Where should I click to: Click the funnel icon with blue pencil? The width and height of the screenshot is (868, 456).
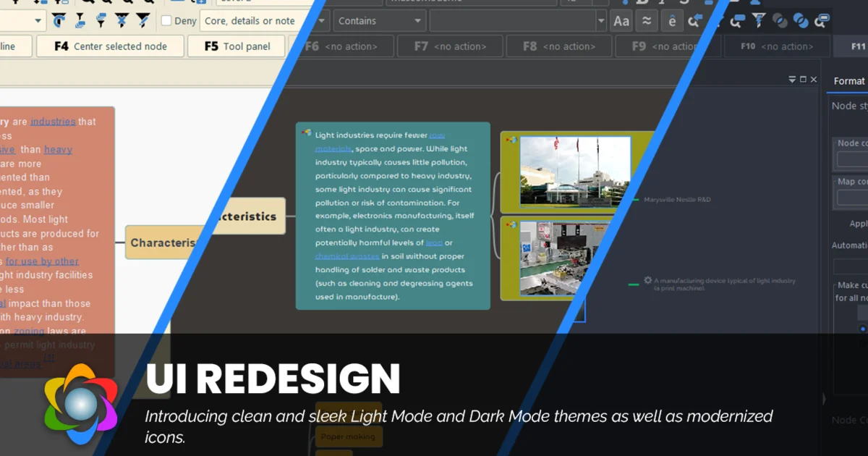tap(142, 20)
